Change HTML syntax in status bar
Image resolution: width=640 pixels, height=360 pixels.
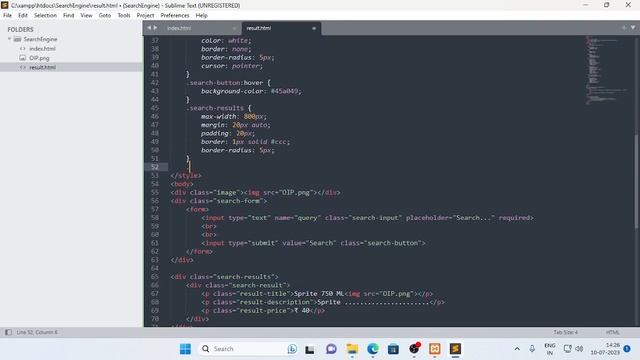click(x=613, y=332)
